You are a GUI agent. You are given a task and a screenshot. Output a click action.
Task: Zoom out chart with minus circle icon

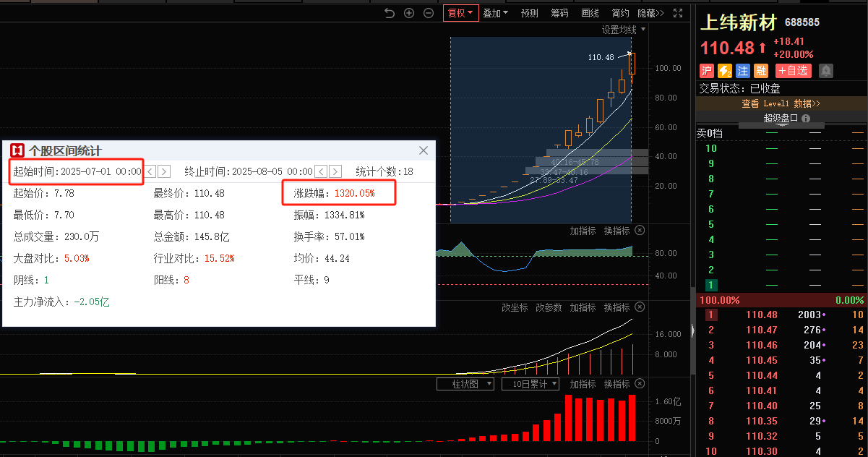[x=429, y=13]
